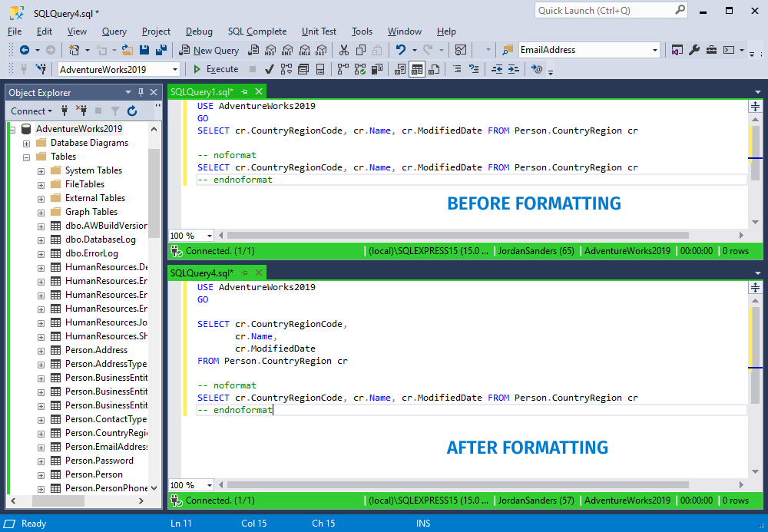
Task: Toggle pin on SQLQuery1.sql tab
Action: (x=244, y=91)
